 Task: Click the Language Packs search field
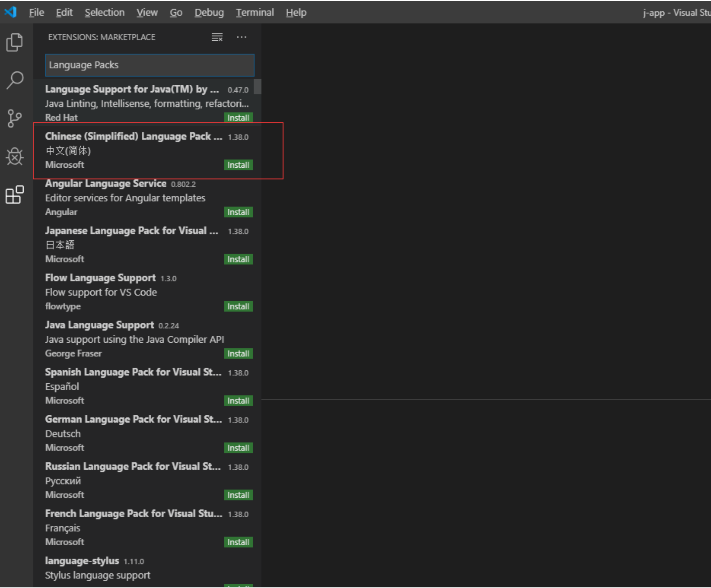pos(149,65)
